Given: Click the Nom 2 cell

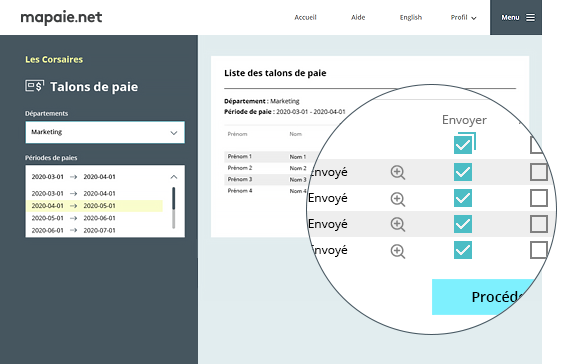Looking at the screenshot, I should pos(298,168).
